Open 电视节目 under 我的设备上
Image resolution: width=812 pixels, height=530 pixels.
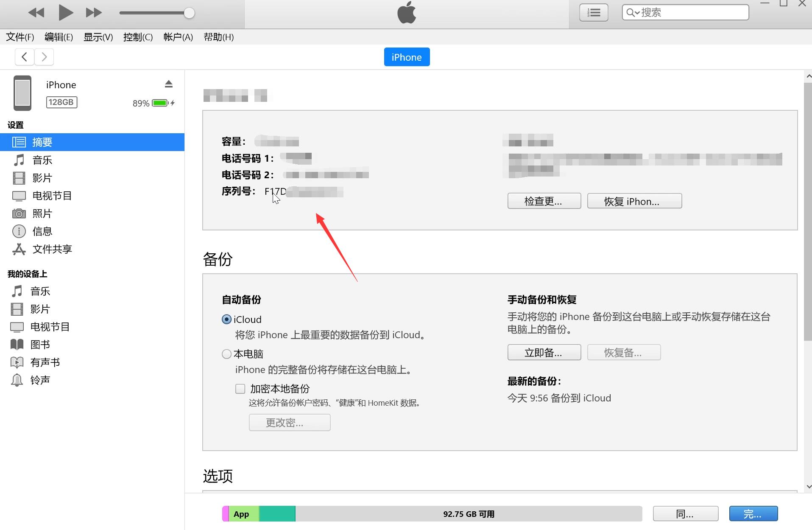point(92,327)
